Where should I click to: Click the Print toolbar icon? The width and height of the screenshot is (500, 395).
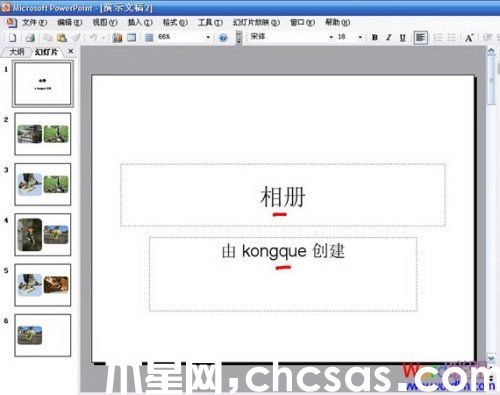30,37
